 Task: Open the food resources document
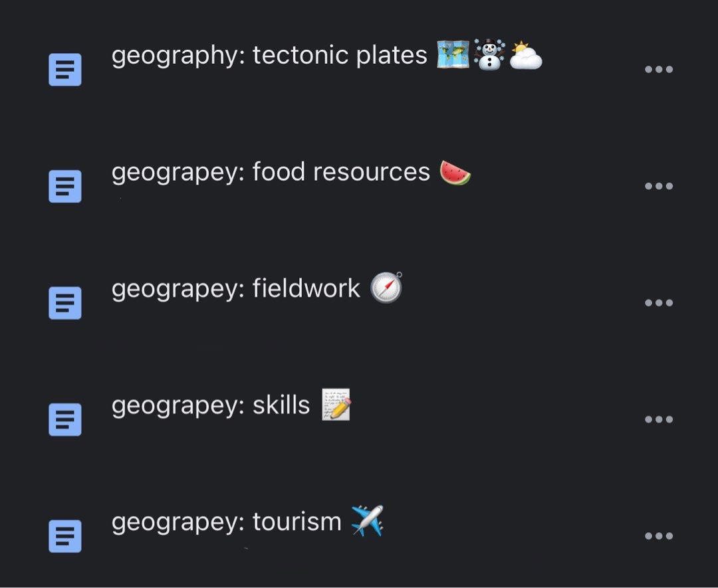pyautogui.click(x=269, y=171)
